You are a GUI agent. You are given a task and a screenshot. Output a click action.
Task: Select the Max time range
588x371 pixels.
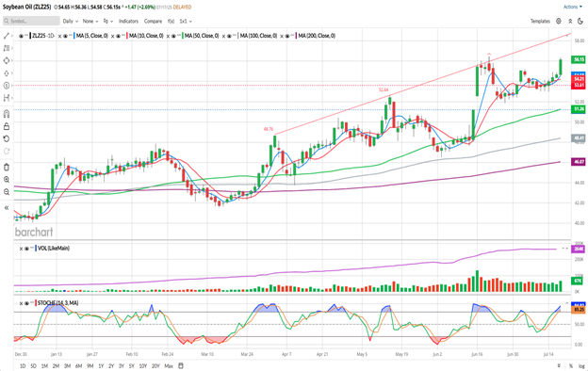169,365
